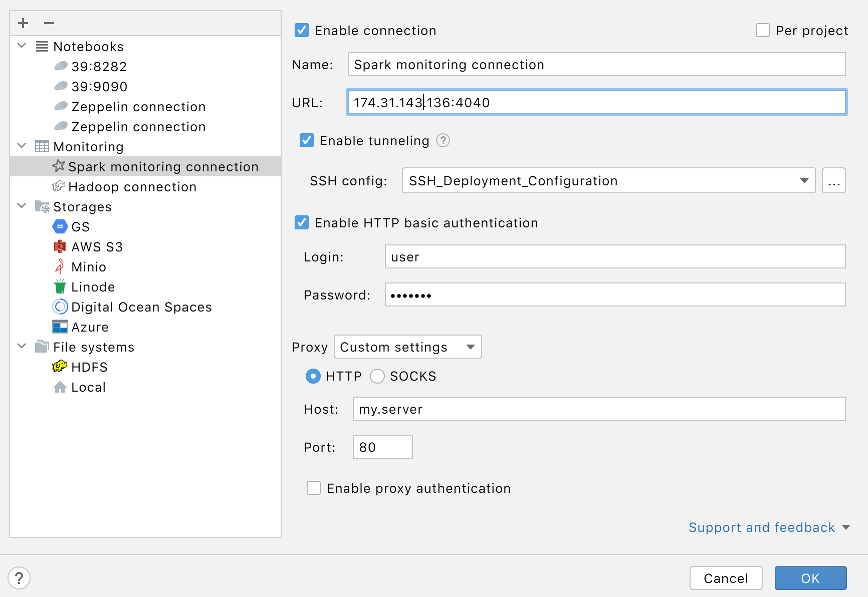
Task: Click the OK button
Action: click(x=810, y=578)
